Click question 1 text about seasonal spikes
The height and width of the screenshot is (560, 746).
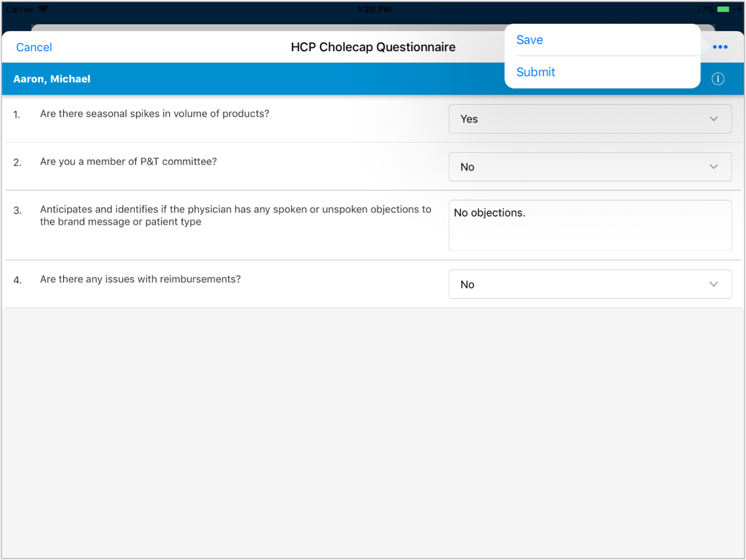pos(155,114)
